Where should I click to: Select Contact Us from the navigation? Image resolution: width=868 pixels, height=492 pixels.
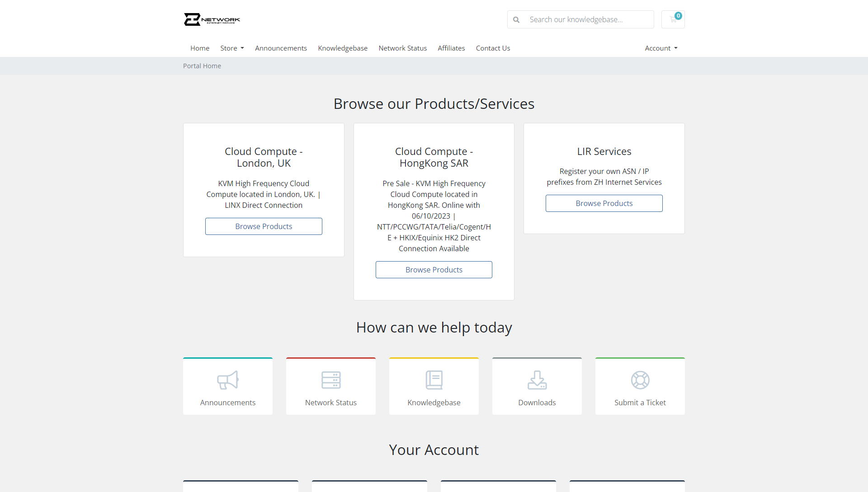493,48
